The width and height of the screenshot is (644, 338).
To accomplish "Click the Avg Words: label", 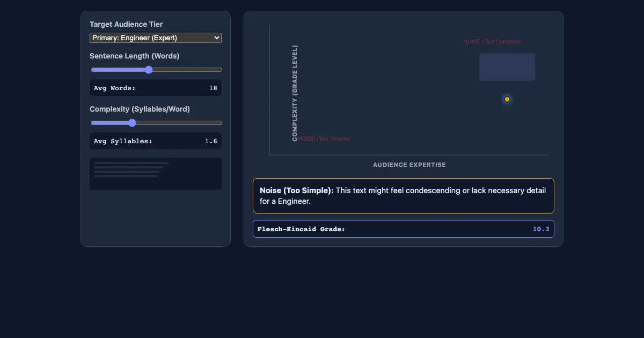I will point(115,88).
